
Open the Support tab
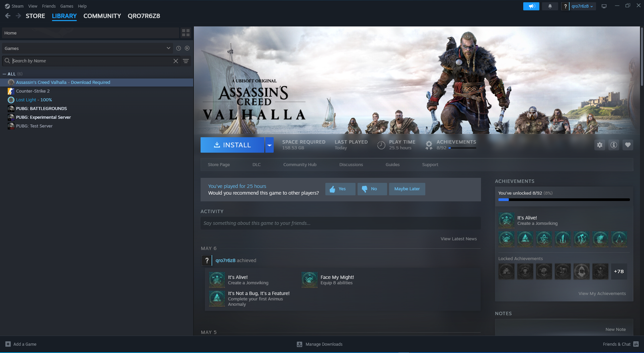[430, 165]
